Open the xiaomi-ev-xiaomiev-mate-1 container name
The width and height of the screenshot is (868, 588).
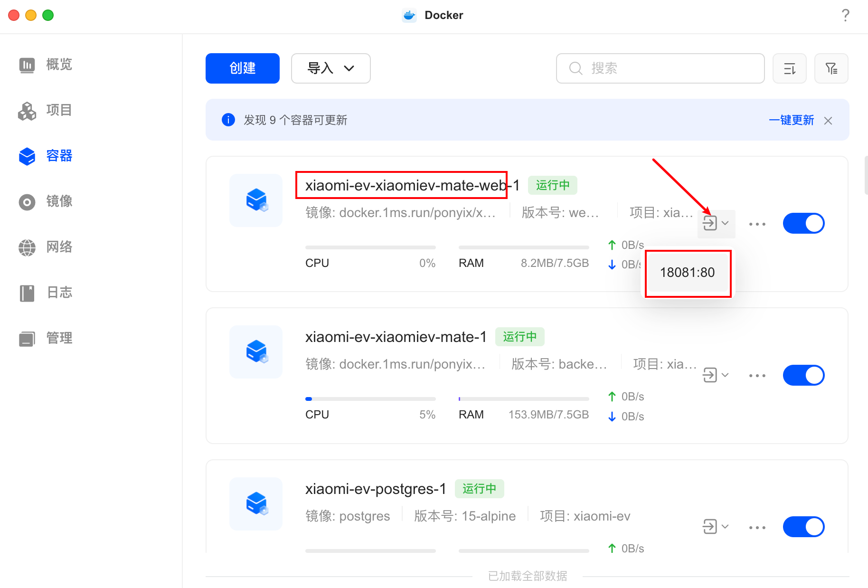pos(396,337)
